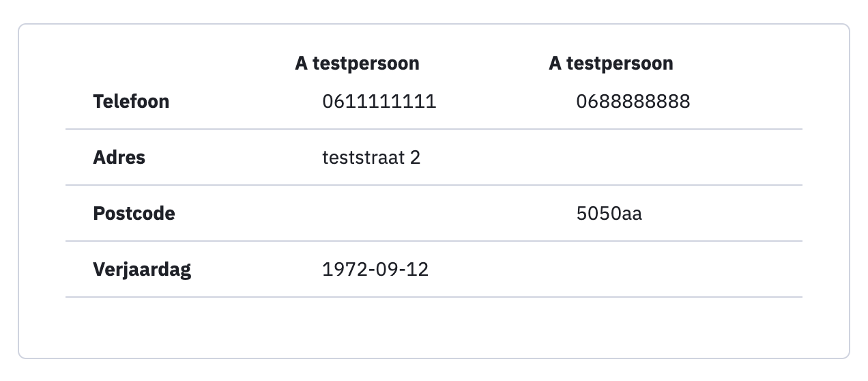The height and width of the screenshot is (381, 868).
Task: Select the postcode value 5050aa
Action: 609,214
